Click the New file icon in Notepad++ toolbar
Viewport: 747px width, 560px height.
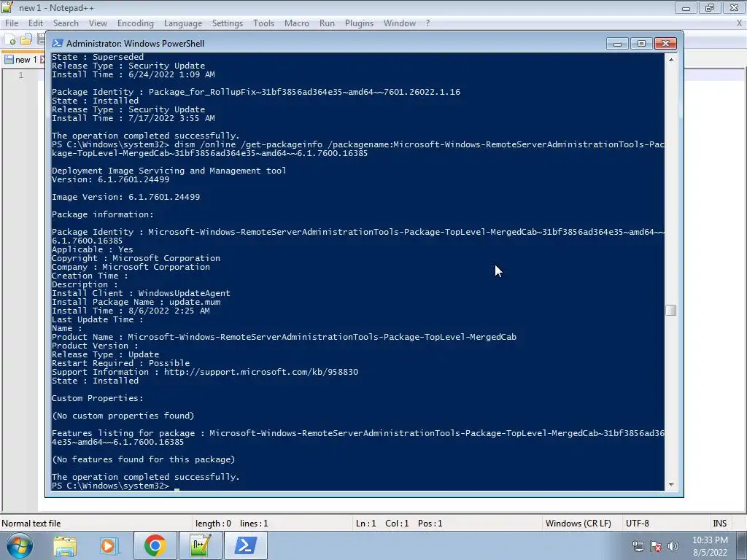coord(10,39)
